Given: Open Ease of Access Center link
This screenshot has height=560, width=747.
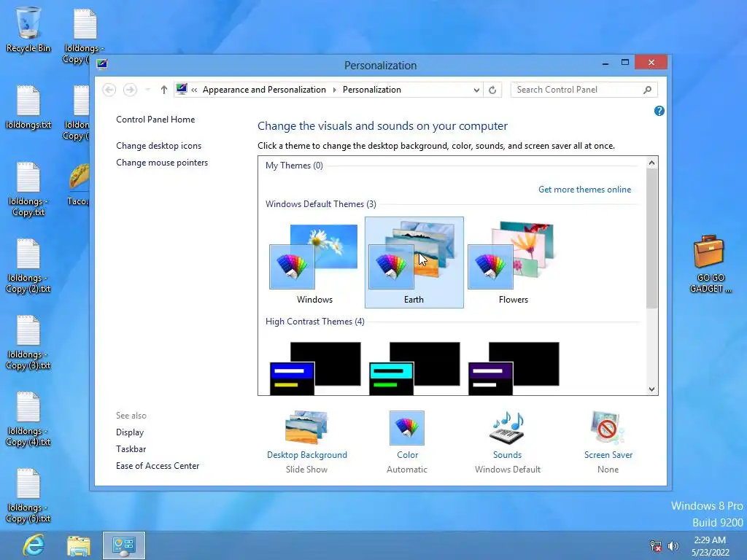Looking at the screenshot, I should click(158, 466).
